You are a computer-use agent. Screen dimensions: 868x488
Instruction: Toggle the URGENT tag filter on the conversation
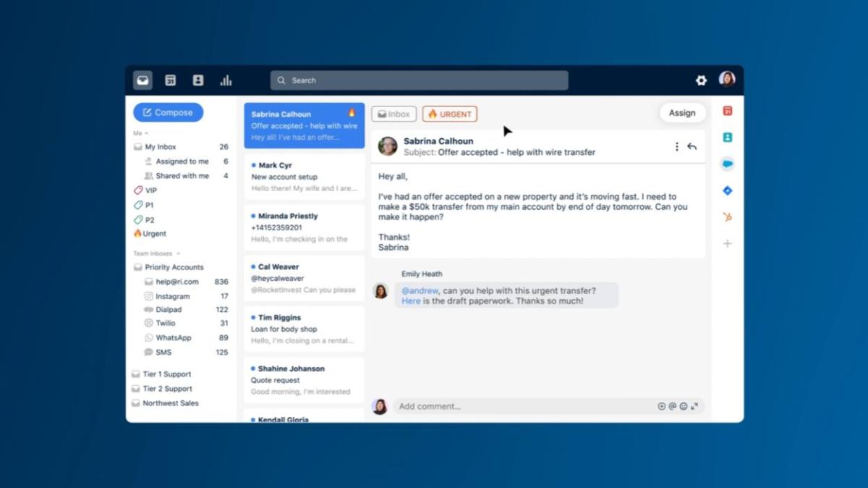click(x=450, y=114)
